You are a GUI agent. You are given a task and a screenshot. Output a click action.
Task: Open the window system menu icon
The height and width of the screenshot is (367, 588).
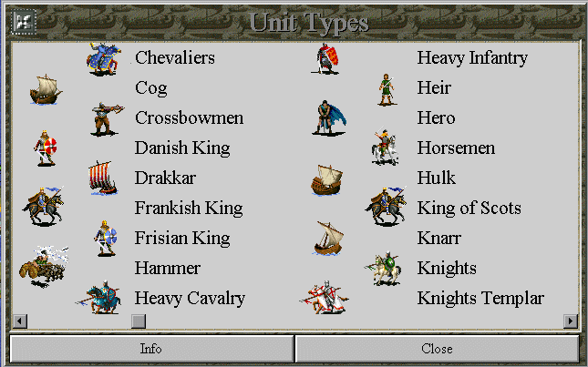tap(24, 22)
